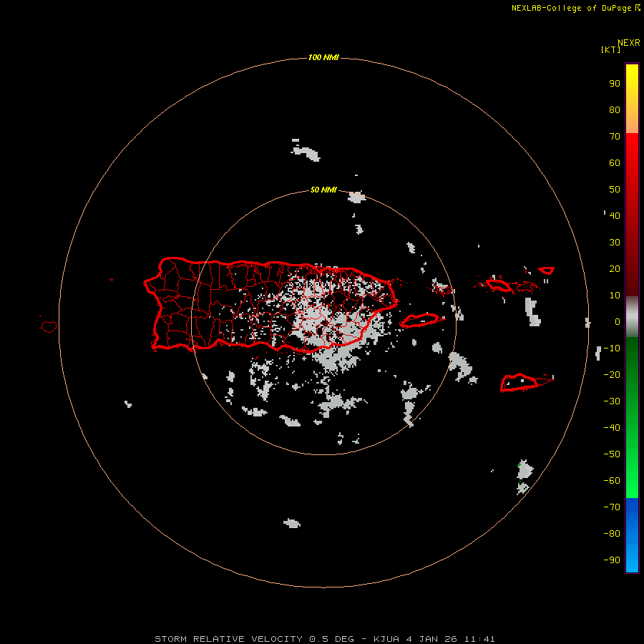Pick the gray zero-velocity segment of the color bar
The width and height of the screenshot is (644, 644).
pos(632,317)
